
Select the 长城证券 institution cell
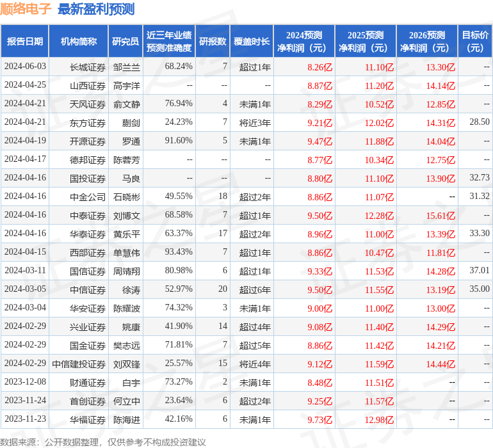pos(88,67)
